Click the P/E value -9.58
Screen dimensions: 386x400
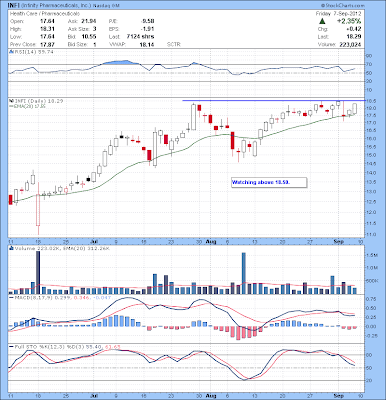[147, 21]
